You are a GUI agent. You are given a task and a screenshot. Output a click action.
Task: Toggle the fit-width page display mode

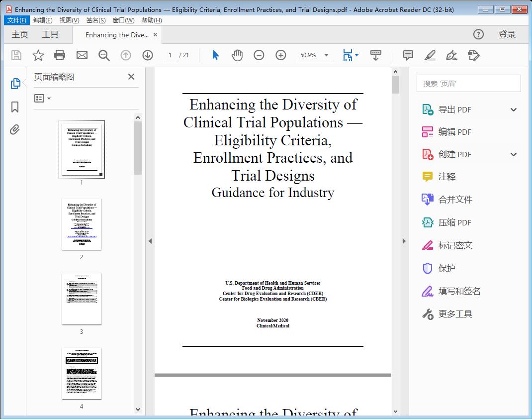tap(348, 55)
